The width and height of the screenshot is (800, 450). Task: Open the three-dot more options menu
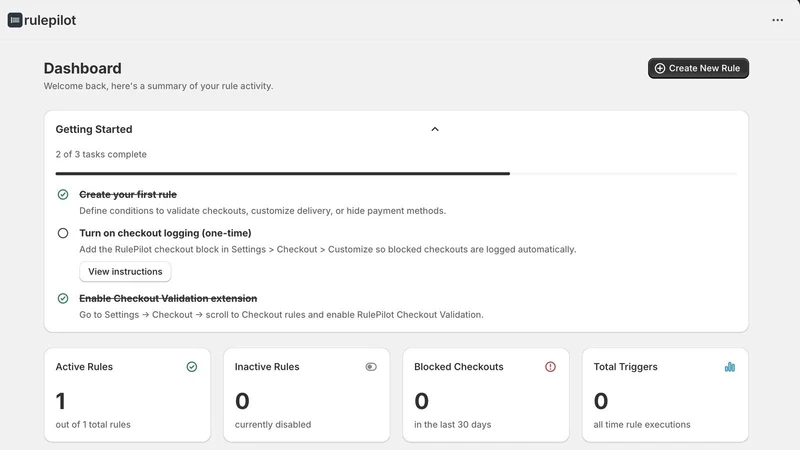(x=777, y=20)
